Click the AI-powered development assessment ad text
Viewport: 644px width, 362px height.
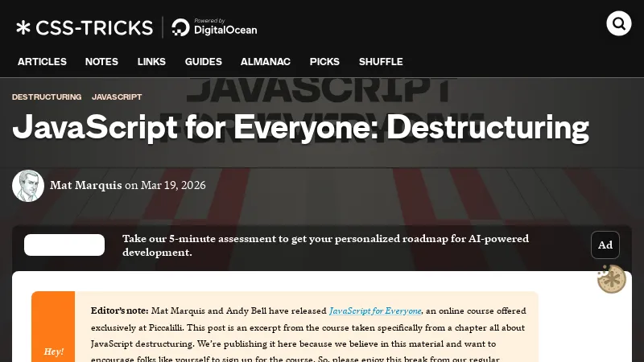click(x=326, y=245)
